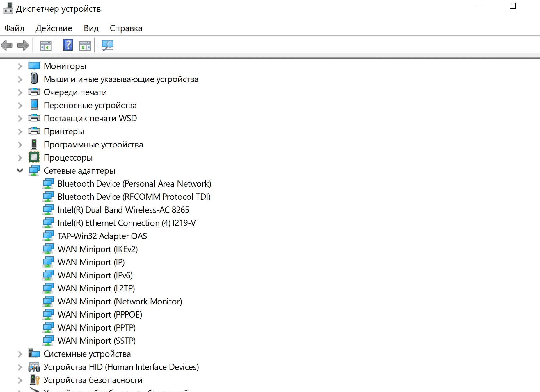Click the Принтеры category icon
The width and height of the screenshot is (540, 392).
click(34, 131)
